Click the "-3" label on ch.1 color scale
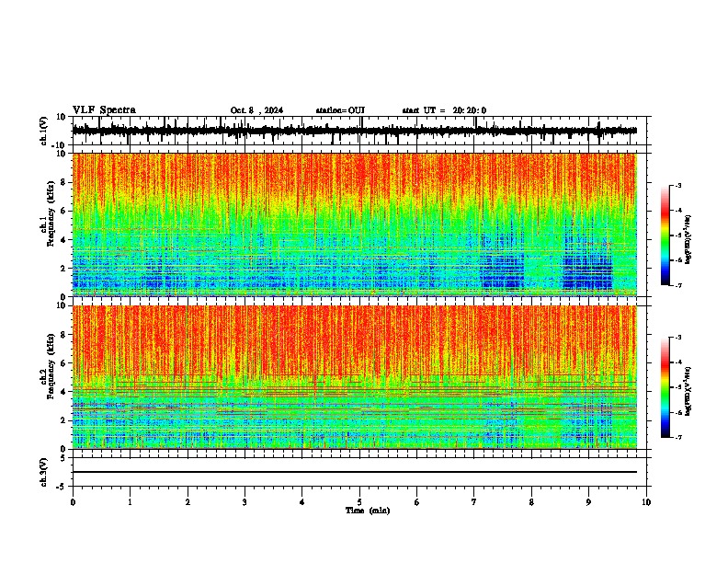The width and height of the screenshot is (728, 563). pos(678,185)
